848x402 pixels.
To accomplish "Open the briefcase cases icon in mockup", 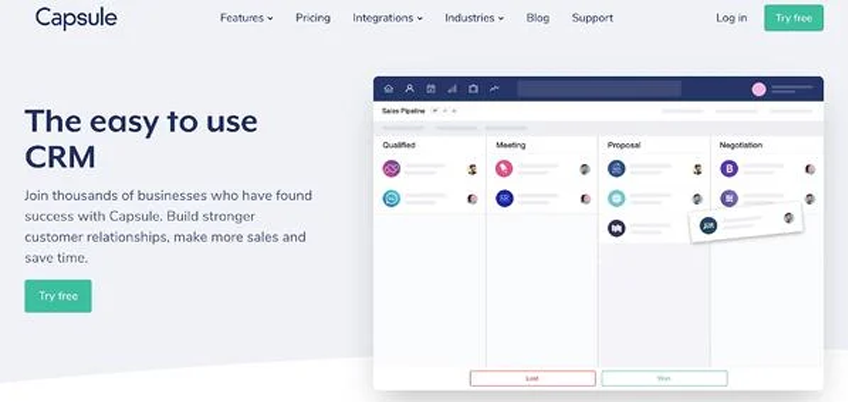I will [473, 89].
